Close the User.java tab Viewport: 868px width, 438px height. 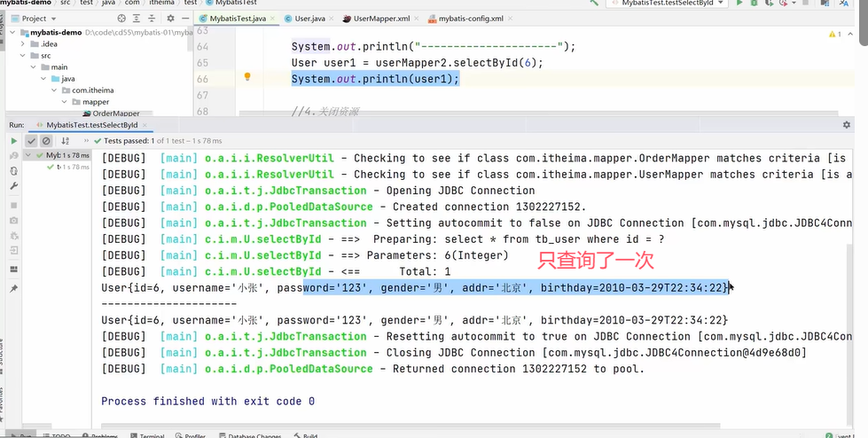[x=331, y=19]
